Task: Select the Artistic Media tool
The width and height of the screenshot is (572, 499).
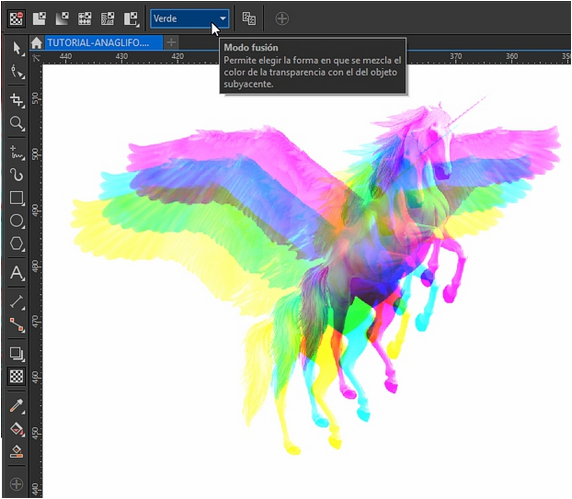Action: coord(17,175)
